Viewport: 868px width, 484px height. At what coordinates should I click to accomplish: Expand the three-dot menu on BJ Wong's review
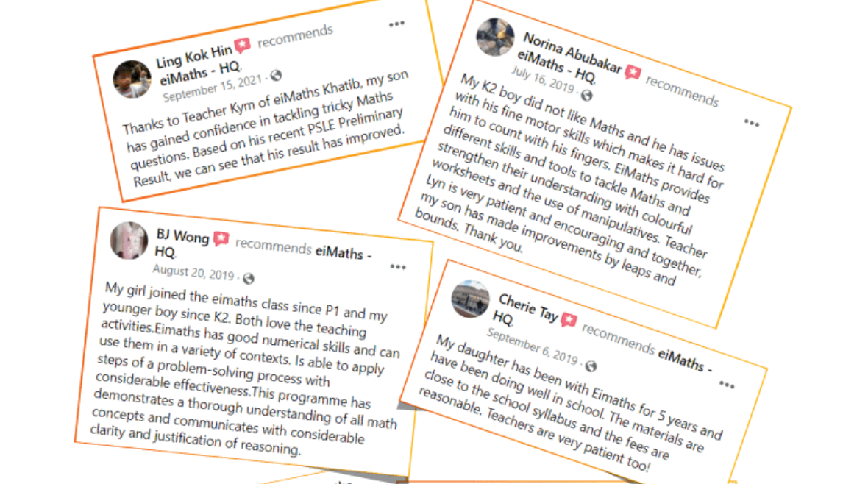(x=398, y=267)
